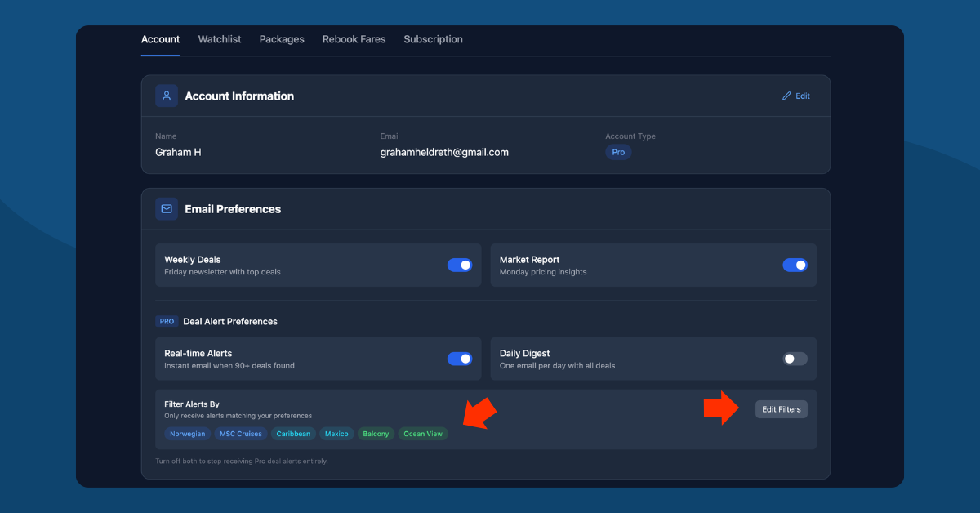
Task: Click the envelope icon beside Email Preferences
Action: pos(167,209)
